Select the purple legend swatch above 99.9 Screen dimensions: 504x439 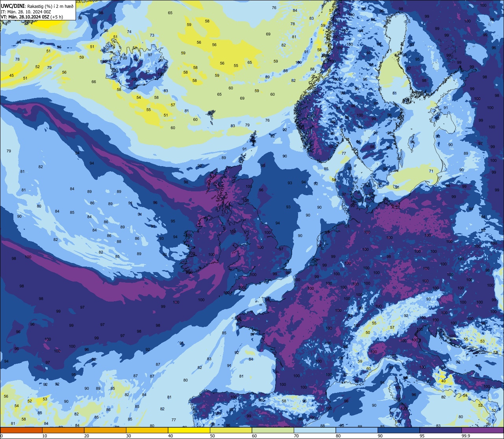pyautogui.click(x=482, y=430)
